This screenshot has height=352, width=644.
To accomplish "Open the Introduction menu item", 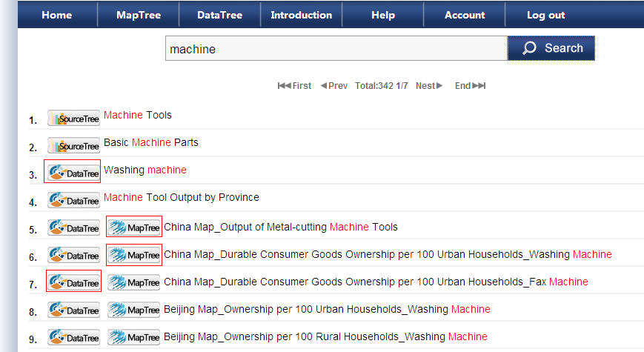I will coord(301,16).
